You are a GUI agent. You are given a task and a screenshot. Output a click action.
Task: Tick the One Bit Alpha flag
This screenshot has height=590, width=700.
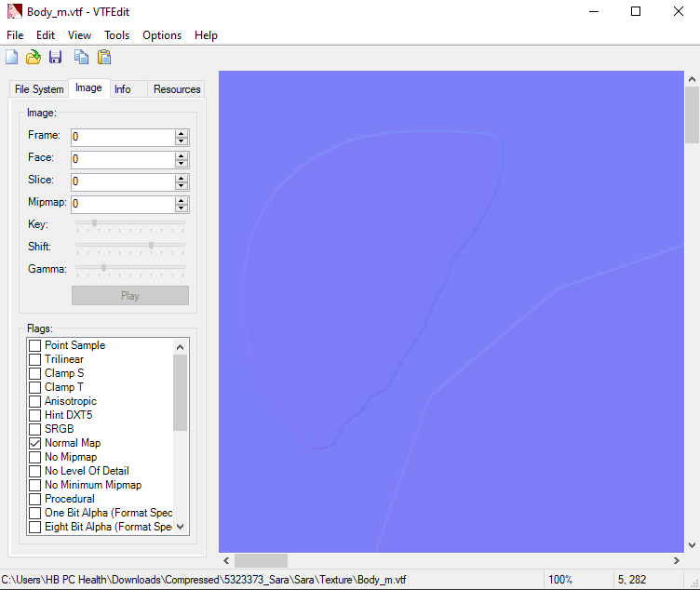pyautogui.click(x=34, y=514)
